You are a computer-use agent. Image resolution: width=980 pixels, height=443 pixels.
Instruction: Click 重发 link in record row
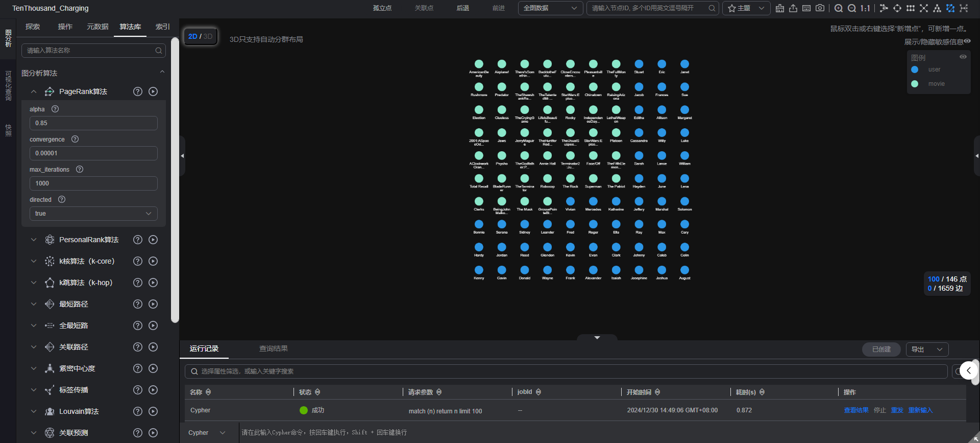pyautogui.click(x=897, y=410)
